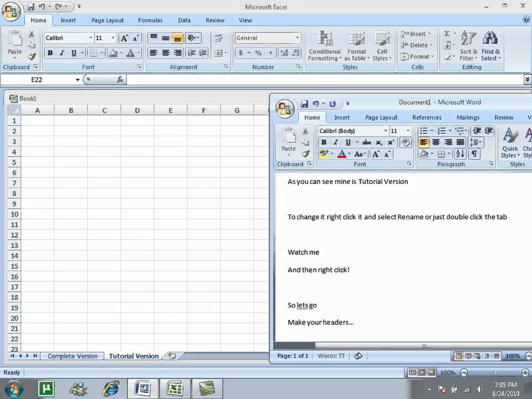Click Word Strikethrough icon
This screenshot has width=532, height=399.
coord(366,142)
